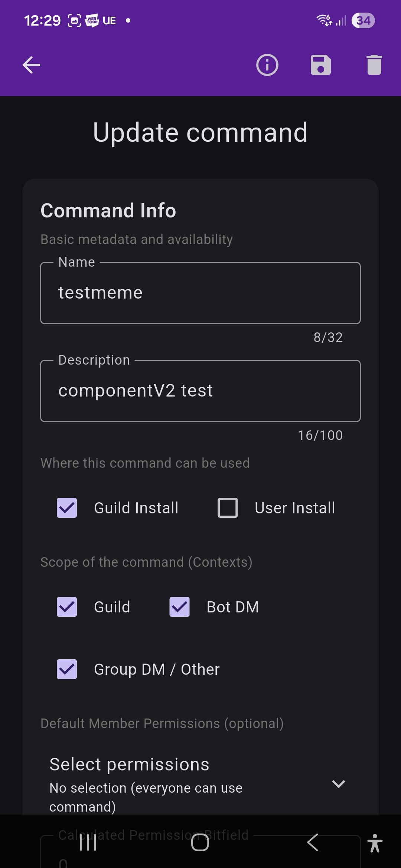Select the Name field showing testmeme

pyautogui.click(x=200, y=293)
